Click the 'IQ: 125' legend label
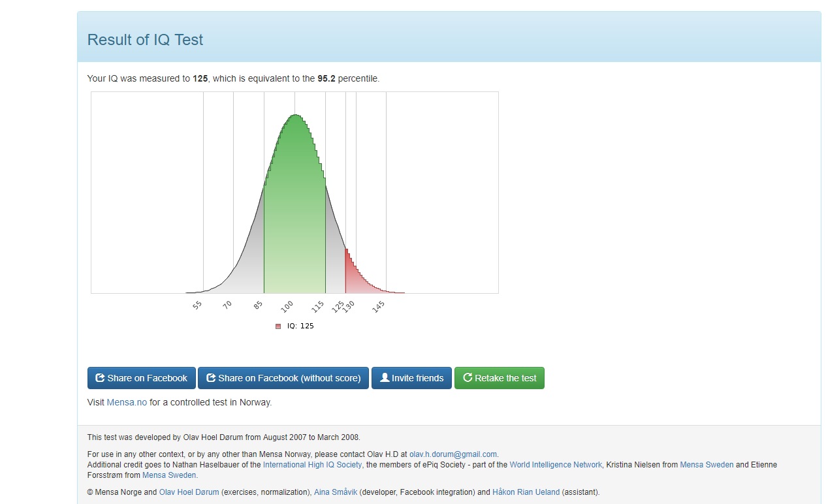 tap(300, 326)
